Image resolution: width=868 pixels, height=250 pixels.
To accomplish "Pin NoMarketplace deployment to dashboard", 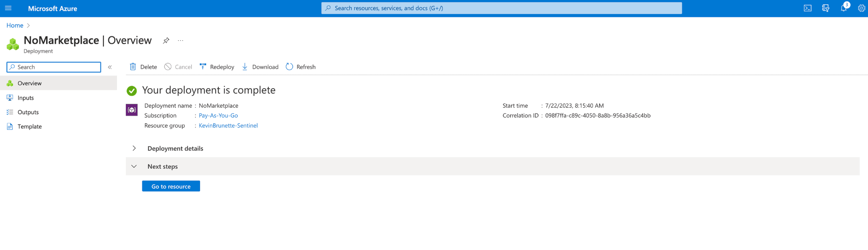I will click(166, 41).
